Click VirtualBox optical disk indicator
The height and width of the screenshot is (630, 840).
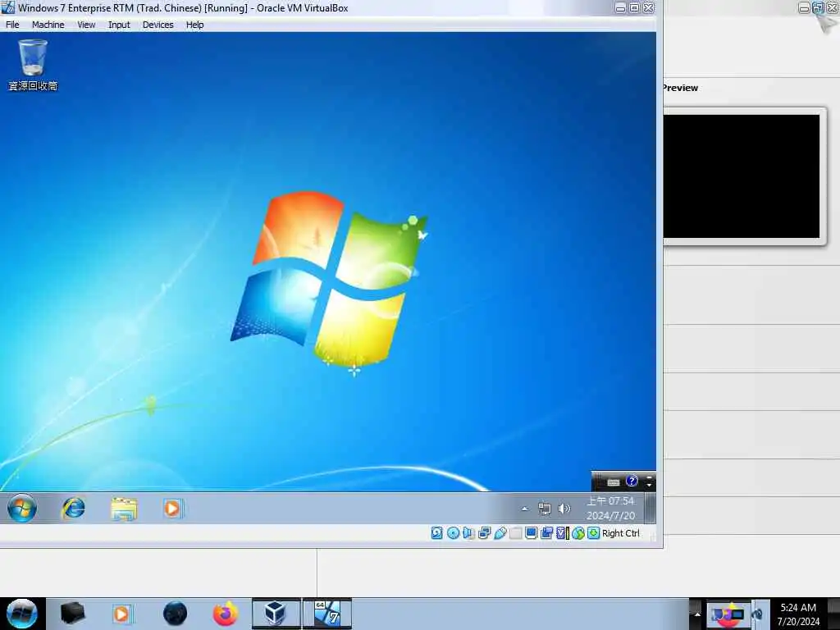click(453, 533)
